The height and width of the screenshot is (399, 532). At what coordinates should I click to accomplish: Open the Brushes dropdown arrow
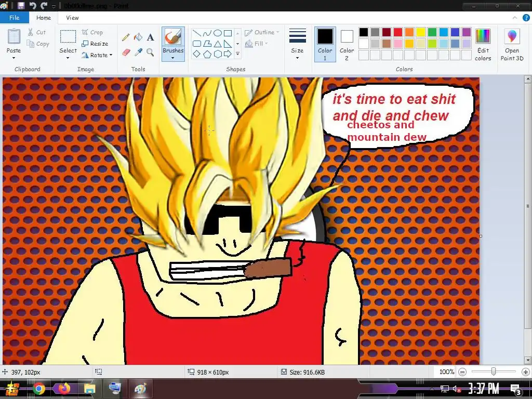coord(173,58)
